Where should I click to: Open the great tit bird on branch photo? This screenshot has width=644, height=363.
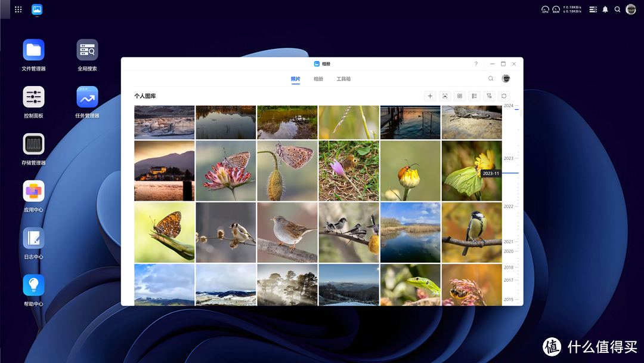click(472, 232)
